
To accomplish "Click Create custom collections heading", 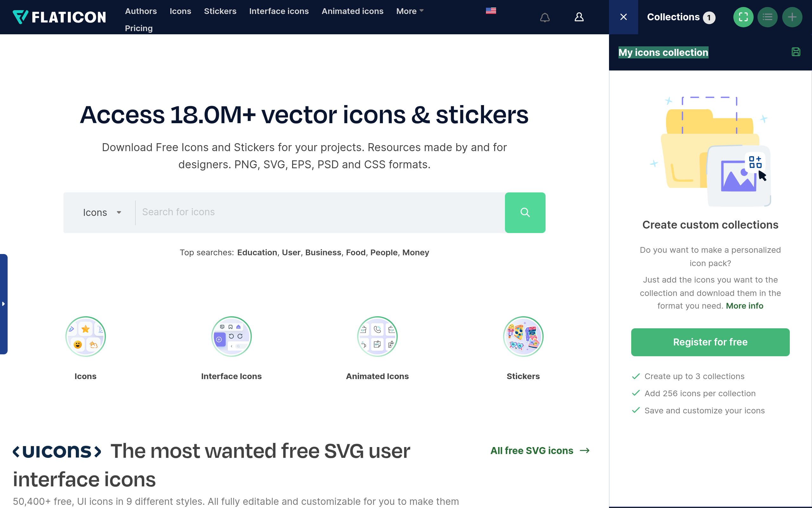I will click(x=710, y=225).
